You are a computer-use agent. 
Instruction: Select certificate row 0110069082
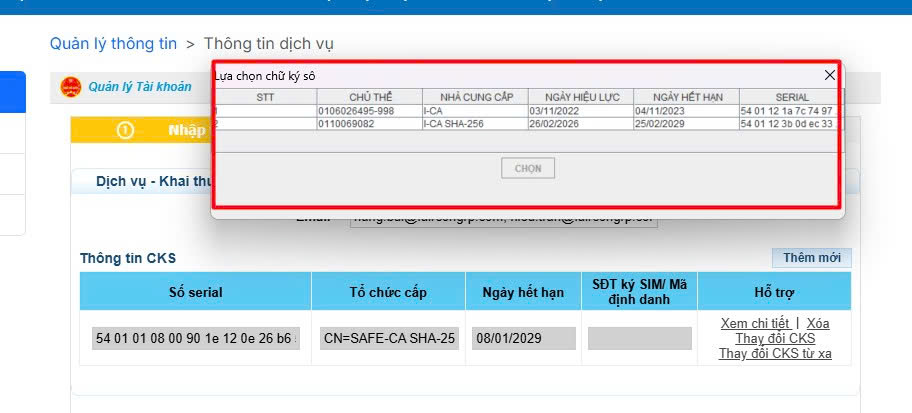[x=369, y=123]
